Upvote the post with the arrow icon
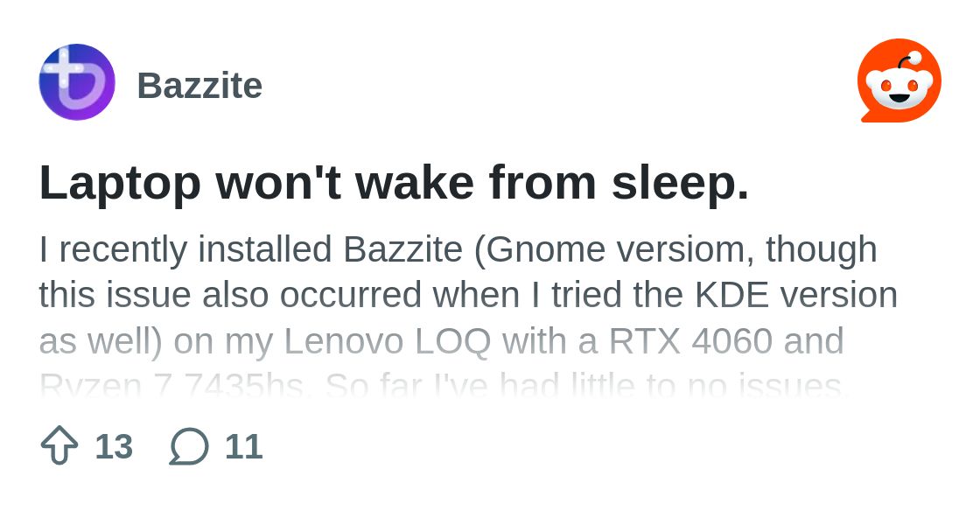Screen dimensions: 980x511 coord(59,446)
